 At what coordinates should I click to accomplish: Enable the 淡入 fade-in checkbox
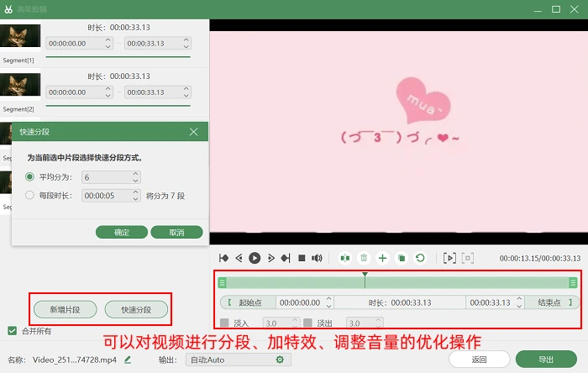point(224,323)
